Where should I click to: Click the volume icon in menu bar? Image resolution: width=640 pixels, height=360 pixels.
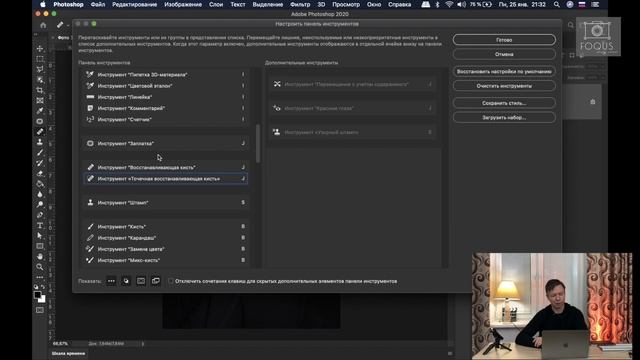(x=461, y=4)
